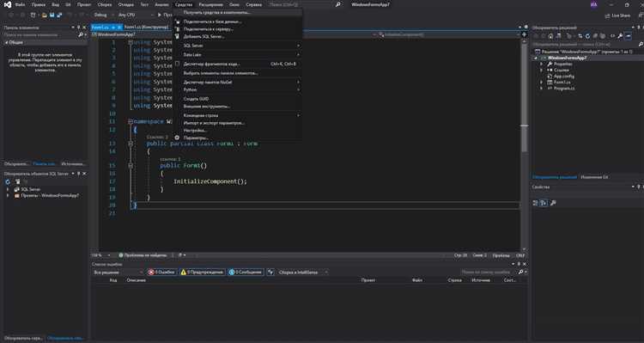Image resolution: width=644 pixels, height=343 pixels.
Task: Switch to the Изменения Git tab
Action: pyautogui.click(x=594, y=177)
